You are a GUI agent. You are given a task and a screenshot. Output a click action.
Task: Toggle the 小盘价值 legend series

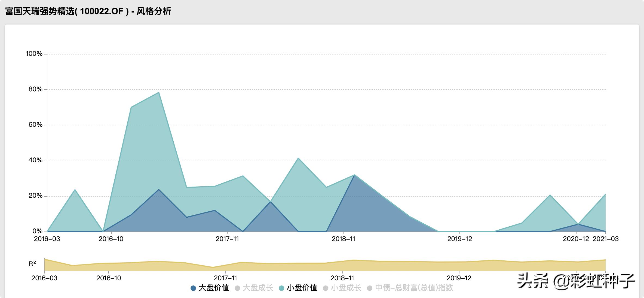click(x=302, y=288)
